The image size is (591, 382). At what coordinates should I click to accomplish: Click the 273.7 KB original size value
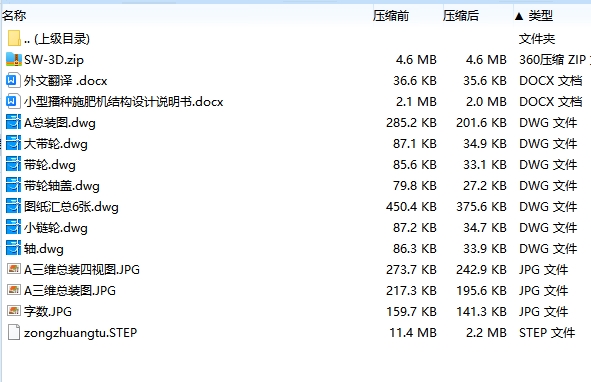[411, 270]
